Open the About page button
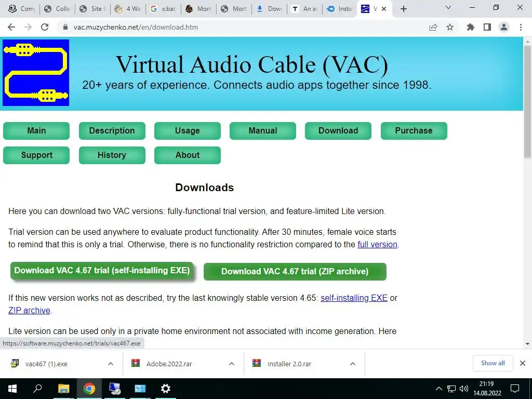The width and height of the screenshot is (532, 399). pos(187,155)
